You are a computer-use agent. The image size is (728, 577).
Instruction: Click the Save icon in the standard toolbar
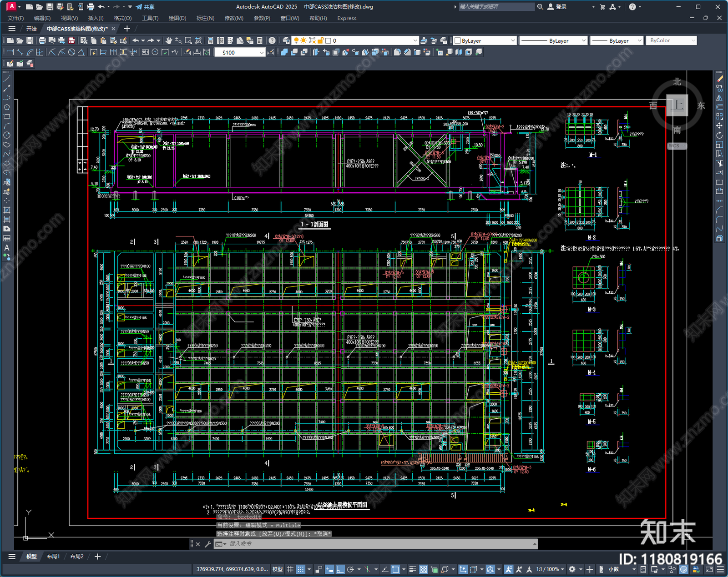30,40
